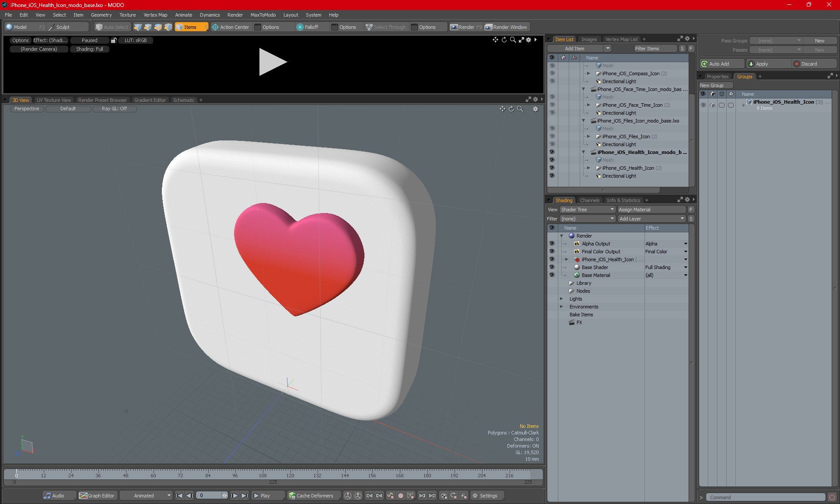Reset view icon in 3D viewport

[x=511, y=109]
